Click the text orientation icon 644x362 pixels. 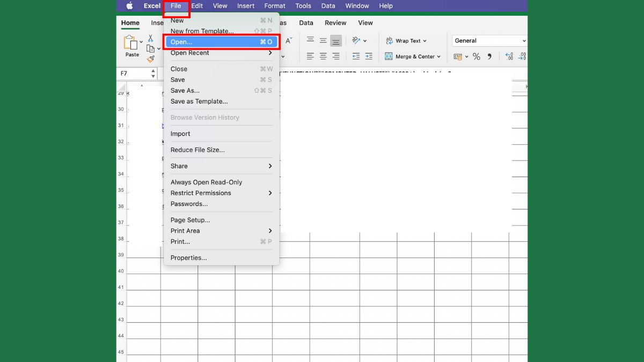click(356, 41)
